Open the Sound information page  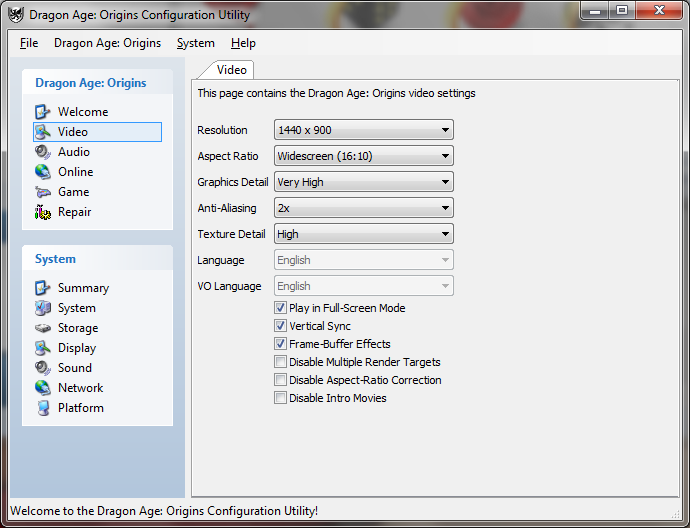click(75, 368)
